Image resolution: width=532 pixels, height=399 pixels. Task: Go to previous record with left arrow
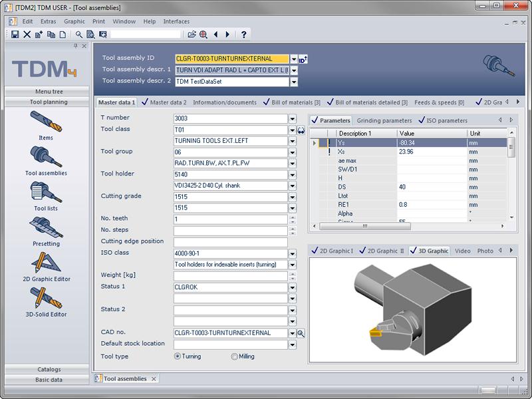215,35
